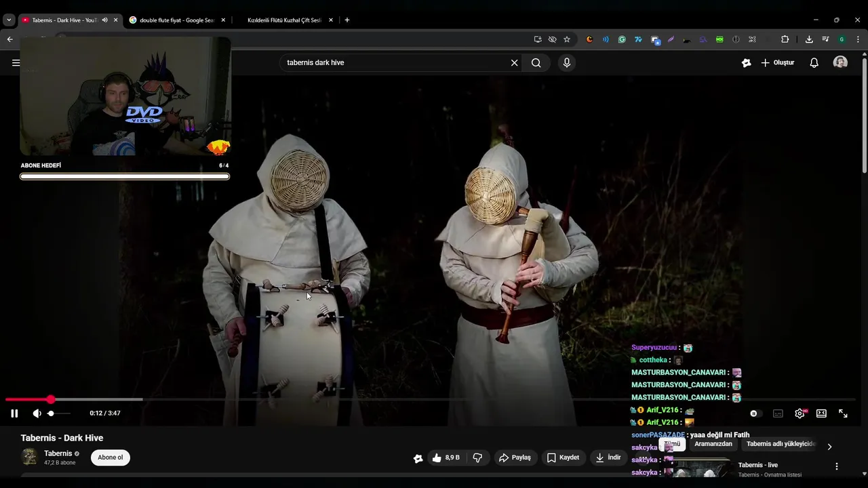This screenshot has width=868, height=488.
Task: Close the Kızılderili Flütü tab
Action: coord(331,20)
